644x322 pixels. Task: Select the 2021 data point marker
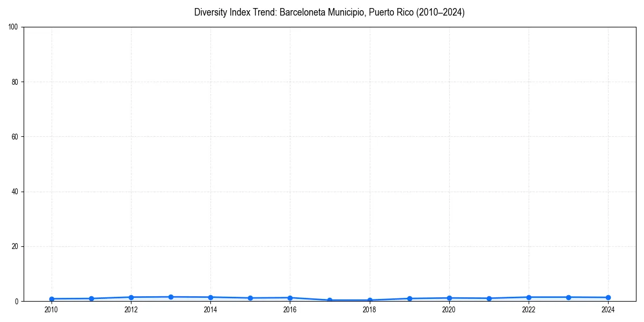pyautogui.click(x=489, y=298)
